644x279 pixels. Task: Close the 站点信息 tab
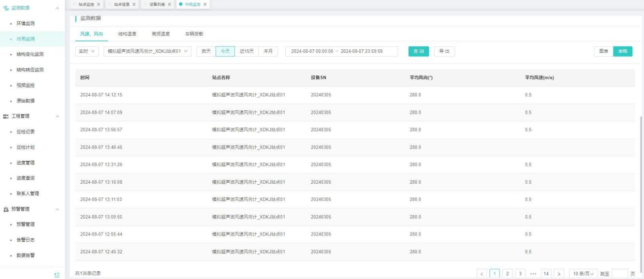[134, 4]
